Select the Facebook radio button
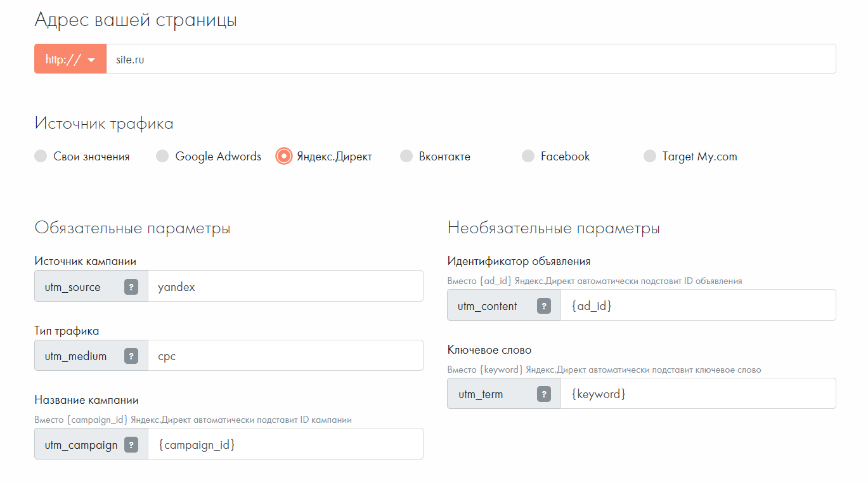The image size is (868, 483). 528,156
